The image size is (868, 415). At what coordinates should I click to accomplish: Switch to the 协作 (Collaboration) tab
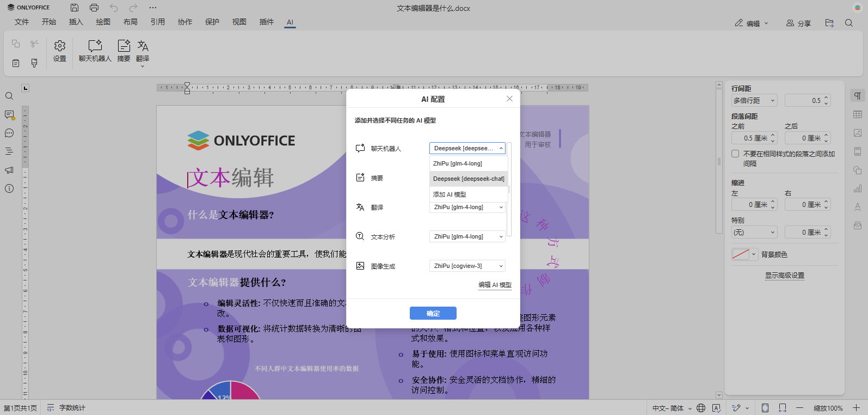[185, 22]
